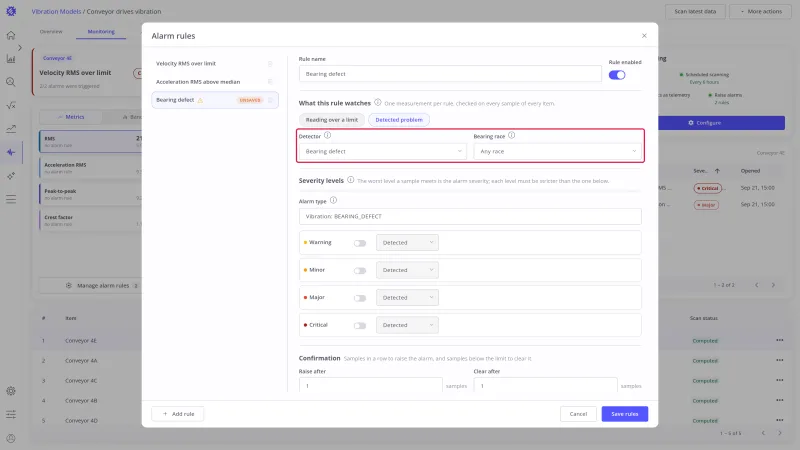800x450 pixels.
Task: Open three-dot menu for Conveyor 4C row
Action: [780, 380]
